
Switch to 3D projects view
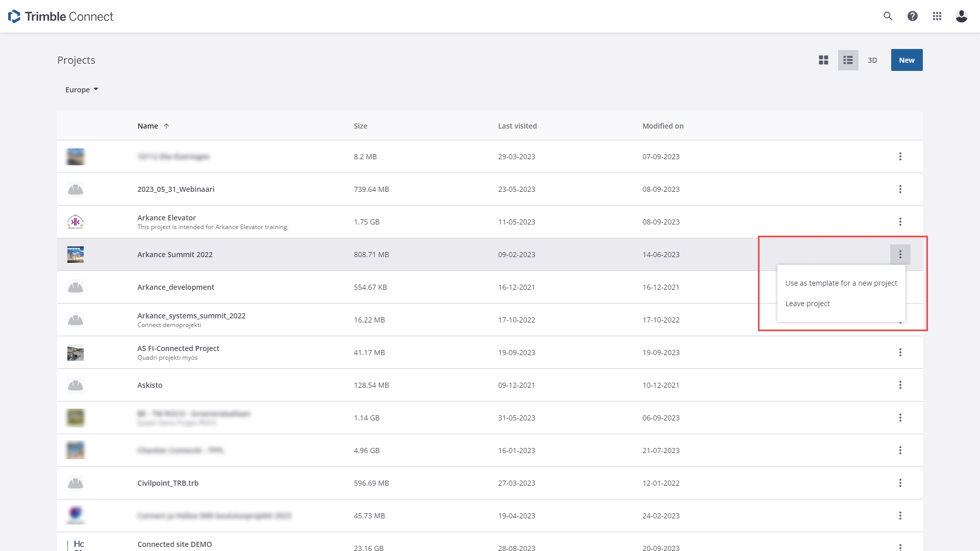872,60
